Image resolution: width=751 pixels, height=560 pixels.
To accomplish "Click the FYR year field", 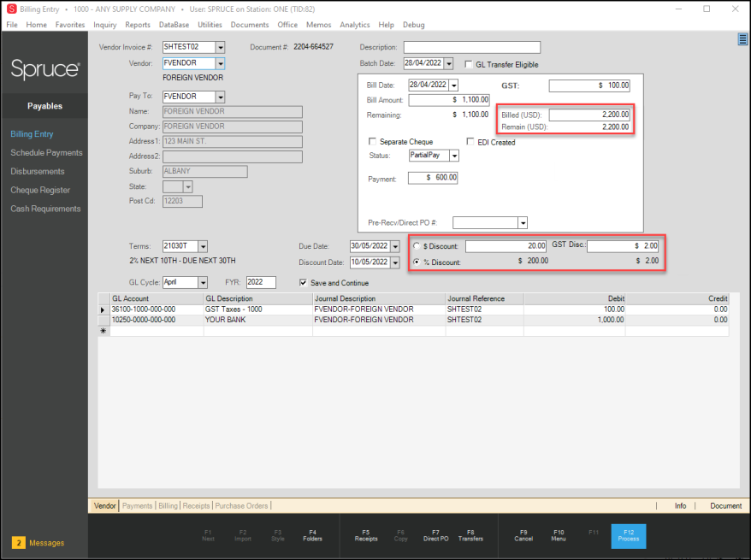I will [261, 282].
